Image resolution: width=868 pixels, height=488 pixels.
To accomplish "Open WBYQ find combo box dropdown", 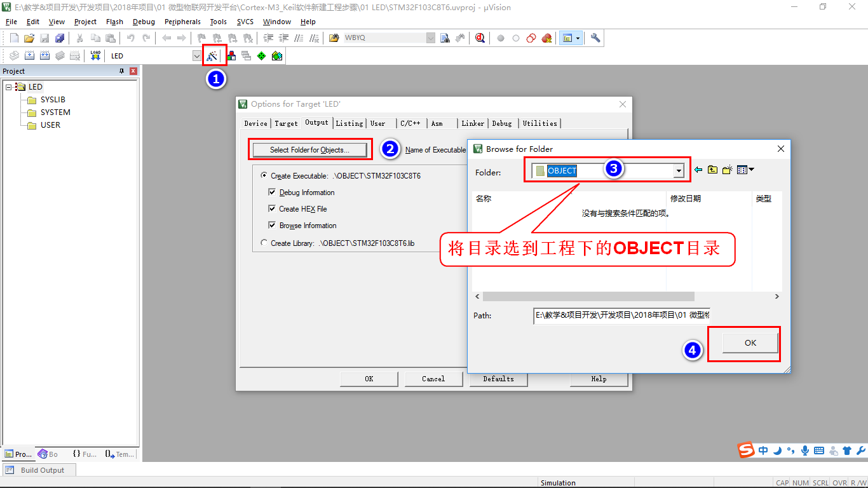I will pyautogui.click(x=431, y=38).
